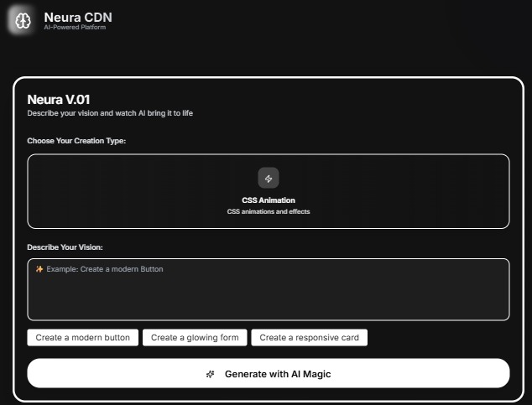This screenshot has width=532, height=405.
Task: Click the 'Describe Your Vision:' label
Action: pyautogui.click(x=65, y=247)
